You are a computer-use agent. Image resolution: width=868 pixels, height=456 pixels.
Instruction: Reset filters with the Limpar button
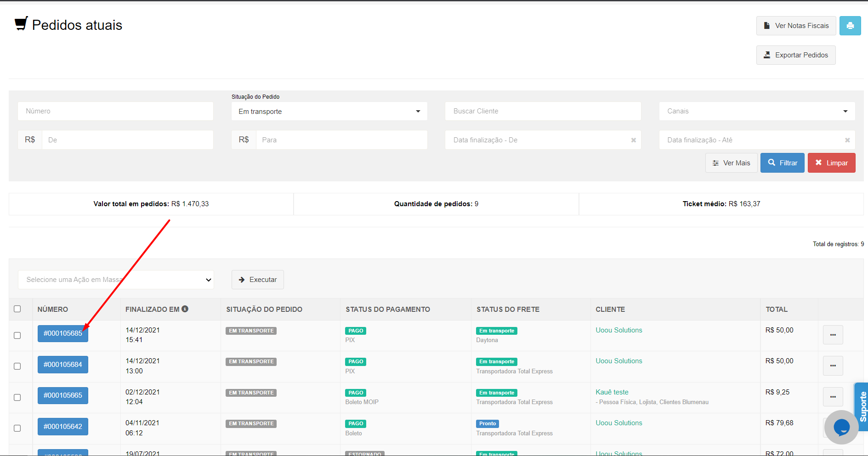point(831,163)
